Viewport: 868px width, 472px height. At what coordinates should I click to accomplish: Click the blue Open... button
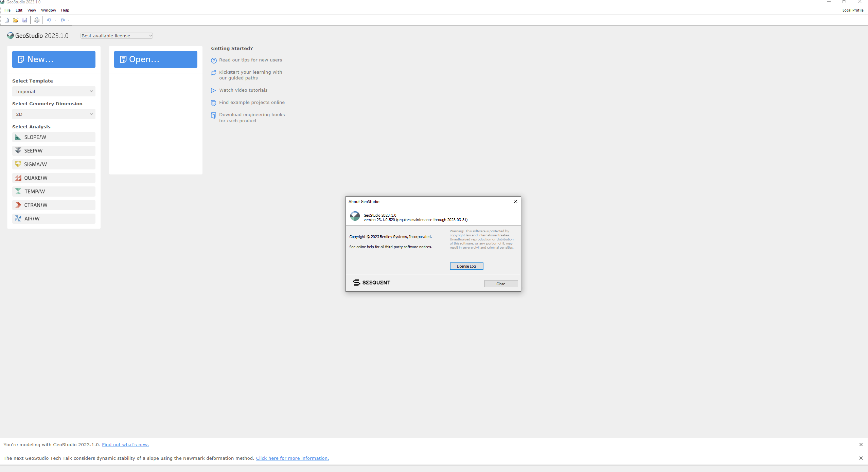point(156,59)
